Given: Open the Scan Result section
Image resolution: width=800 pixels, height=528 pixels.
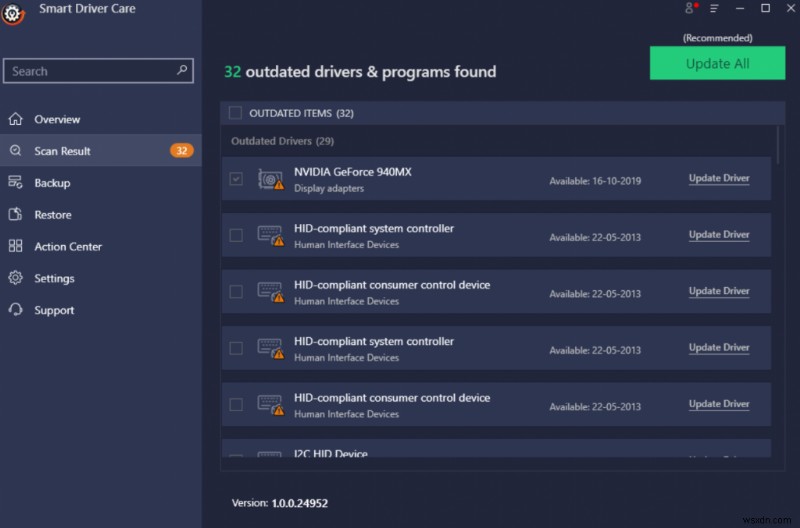Looking at the screenshot, I should coord(101,150).
